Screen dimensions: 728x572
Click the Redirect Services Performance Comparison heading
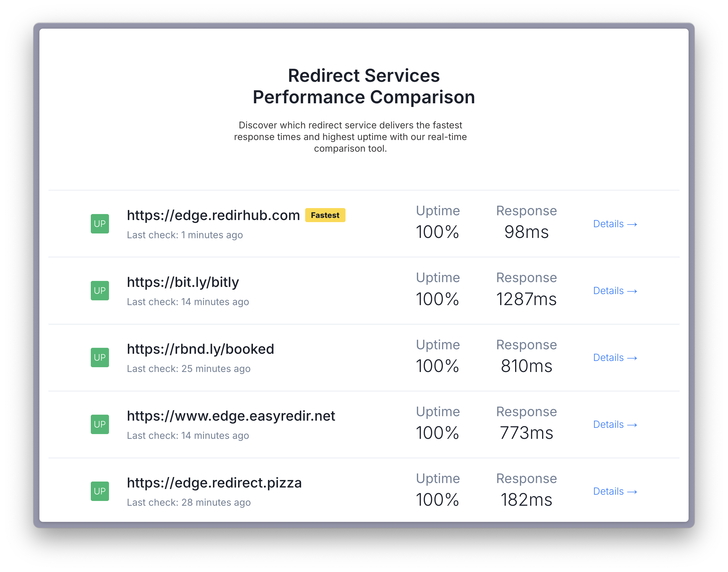coord(364,86)
